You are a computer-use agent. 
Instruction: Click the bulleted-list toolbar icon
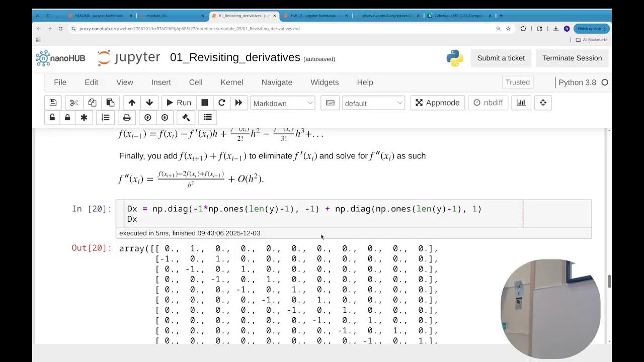click(x=208, y=117)
